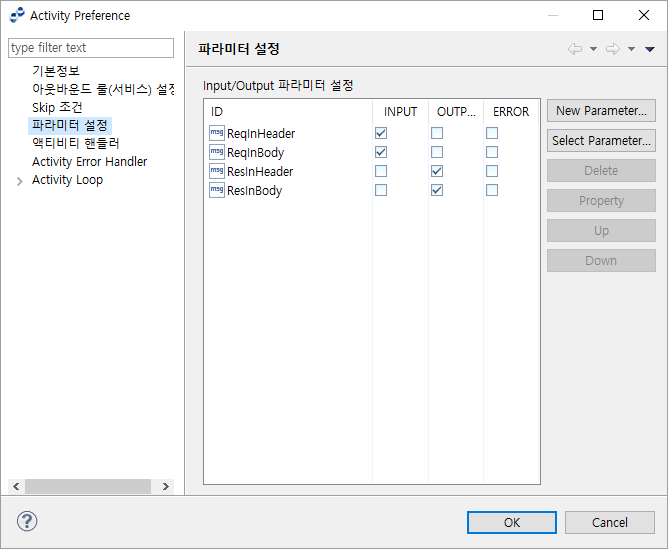This screenshot has width=668, height=549.
Task: Select 기본정보 in the tree
Action: [56, 70]
